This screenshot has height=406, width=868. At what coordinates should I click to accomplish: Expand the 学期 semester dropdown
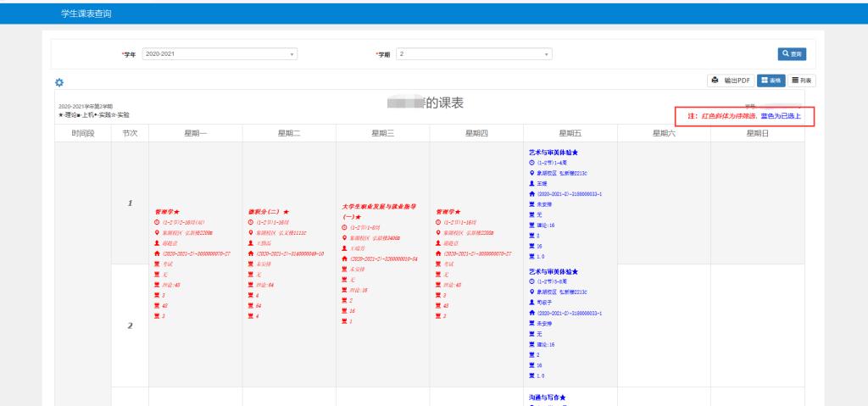pyautogui.click(x=475, y=54)
